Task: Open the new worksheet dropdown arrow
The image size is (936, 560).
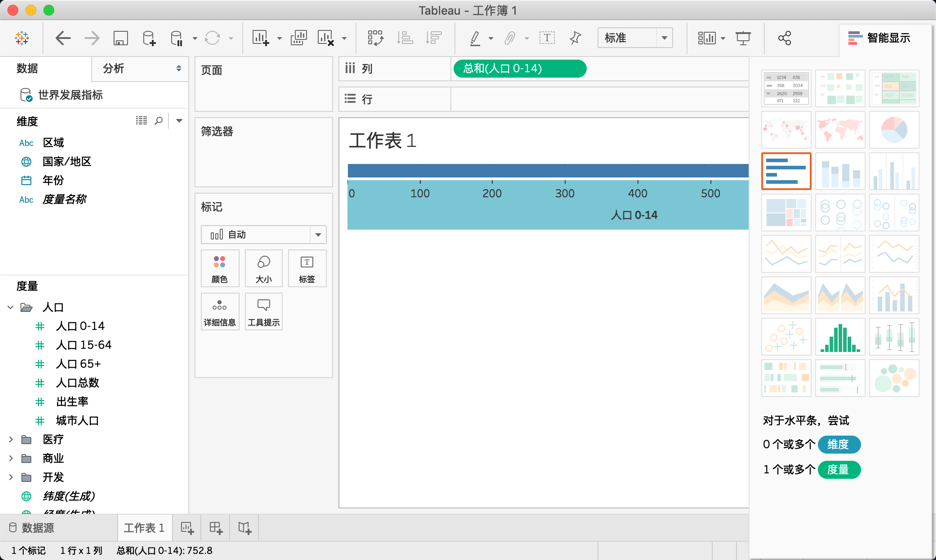Action: (x=279, y=39)
